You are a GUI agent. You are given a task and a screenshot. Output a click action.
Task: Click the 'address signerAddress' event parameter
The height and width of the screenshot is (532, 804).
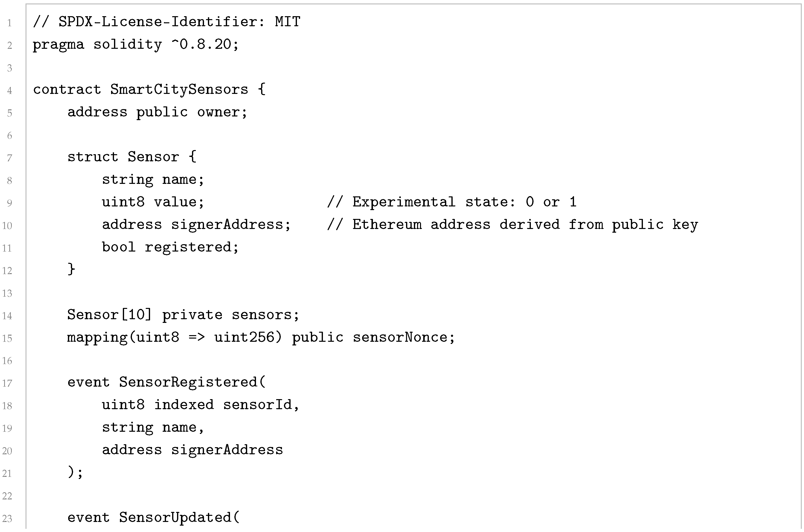click(x=192, y=450)
